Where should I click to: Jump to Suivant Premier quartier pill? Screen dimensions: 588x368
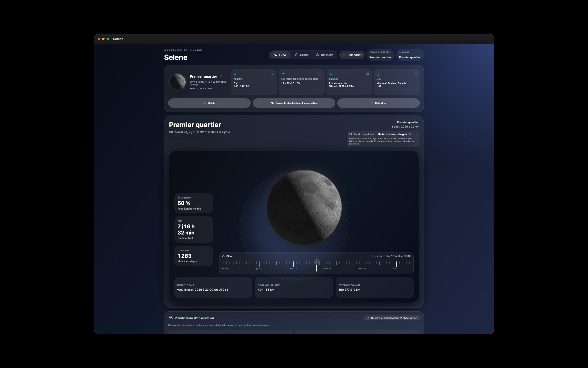[x=410, y=55]
